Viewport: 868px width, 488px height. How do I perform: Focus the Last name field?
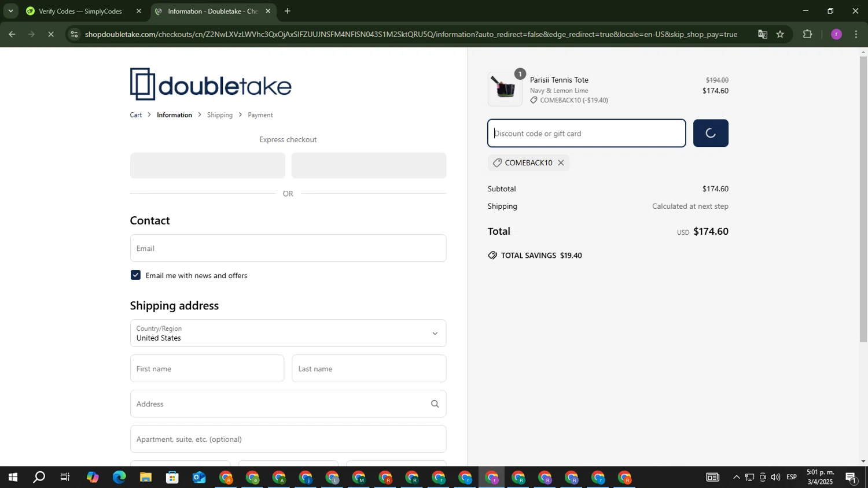tap(369, 368)
